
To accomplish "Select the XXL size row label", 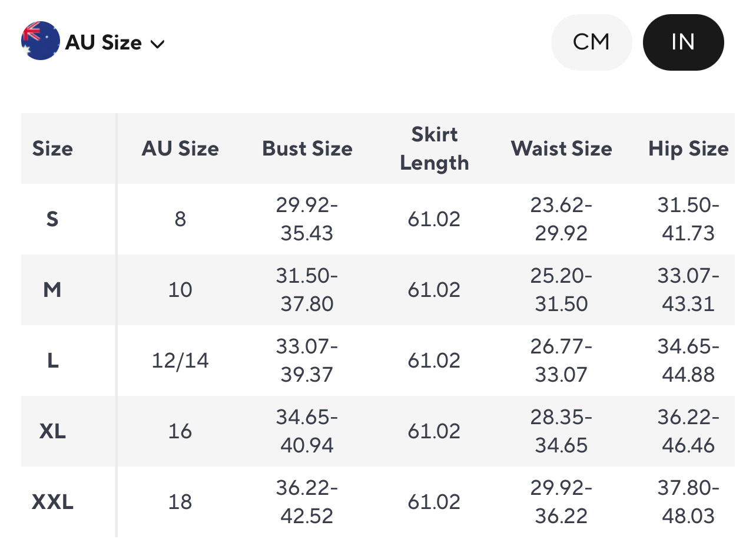I will click(x=52, y=502).
